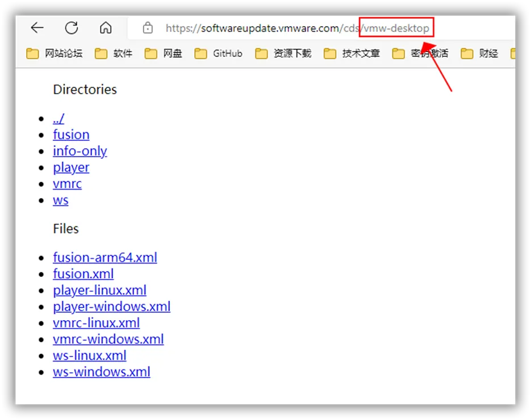
Task: Open the GitHub bookmark folder
Action: coord(219,53)
